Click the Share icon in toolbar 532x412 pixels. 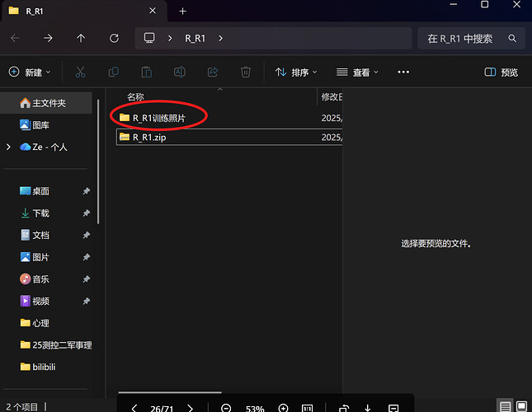point(212,72)
